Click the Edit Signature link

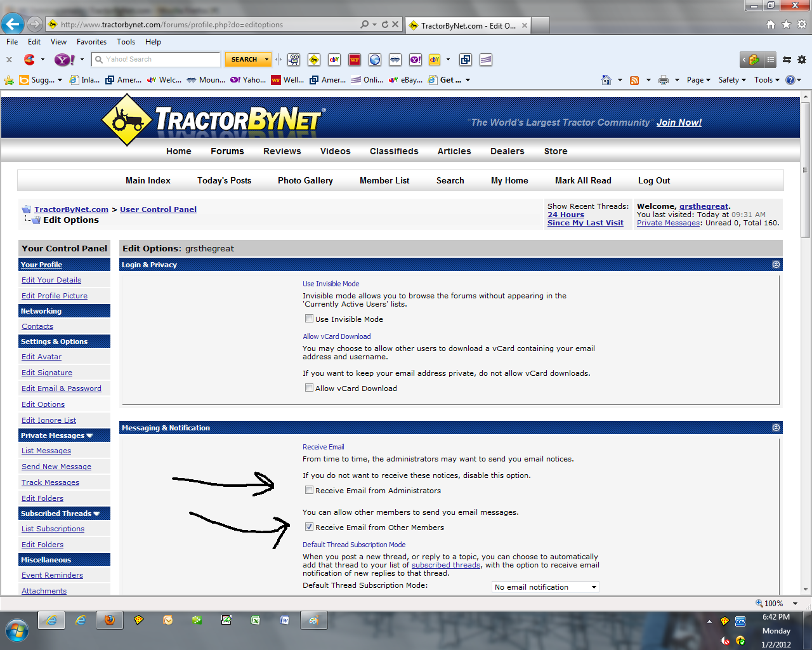click(x=47, y=373)
